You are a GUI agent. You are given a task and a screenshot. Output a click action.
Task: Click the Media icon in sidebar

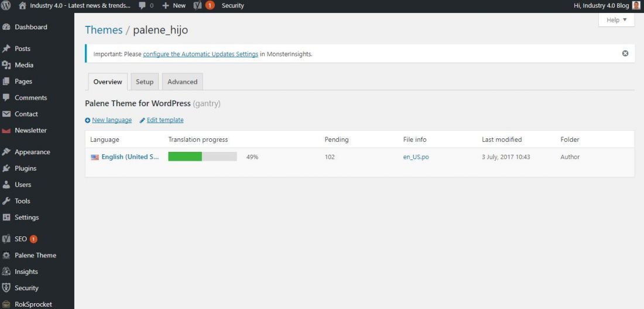tap(6, 65)
